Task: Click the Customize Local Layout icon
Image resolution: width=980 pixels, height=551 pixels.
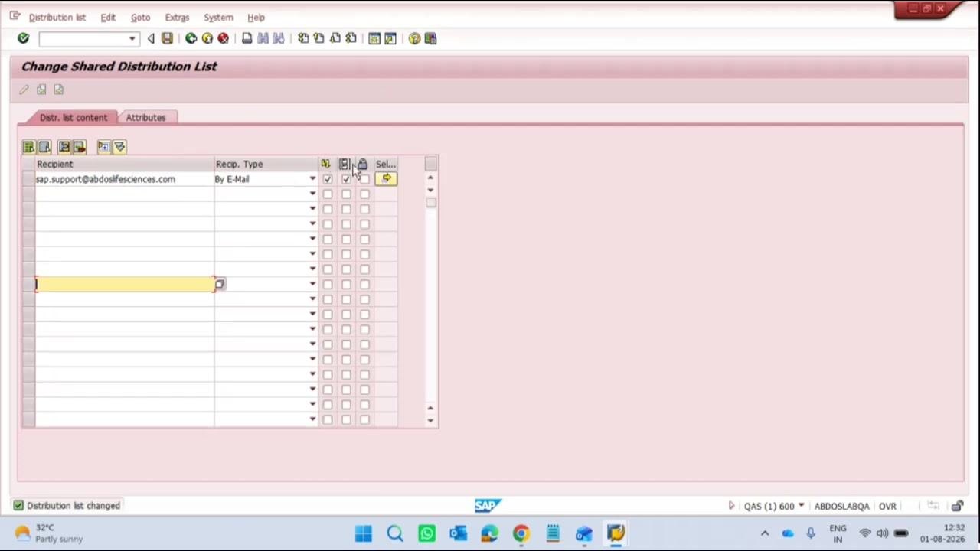Action: point(430,38)
